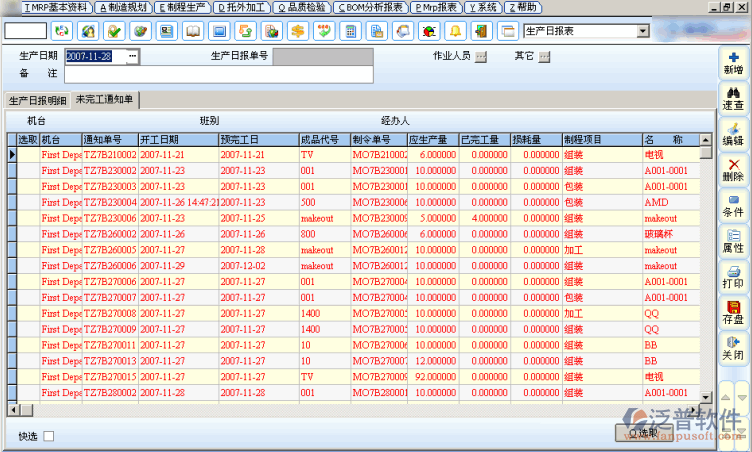Open the 生产日期 date picker button

132,56
